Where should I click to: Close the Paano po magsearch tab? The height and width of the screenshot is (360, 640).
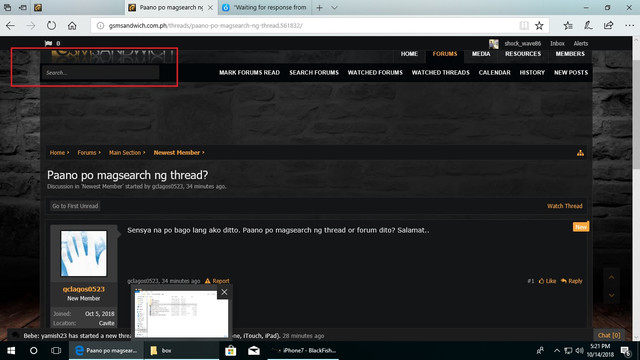click(210, 7)
